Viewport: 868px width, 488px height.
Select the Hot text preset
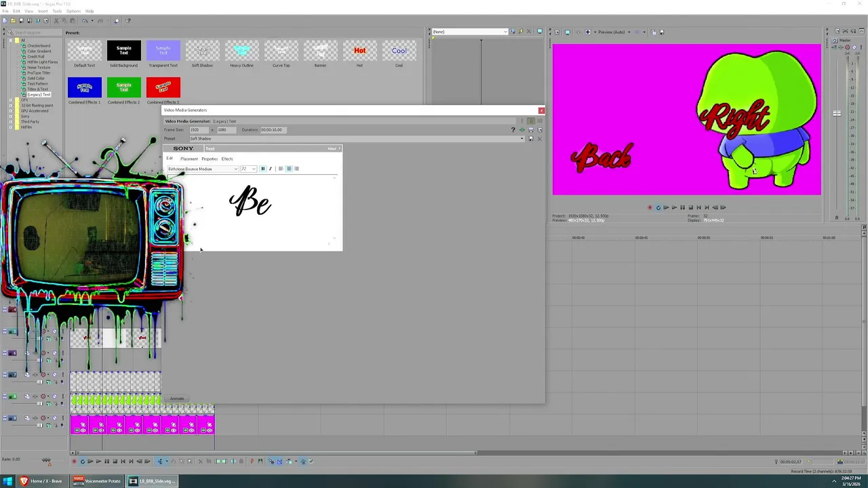click(x=359, y=50)
